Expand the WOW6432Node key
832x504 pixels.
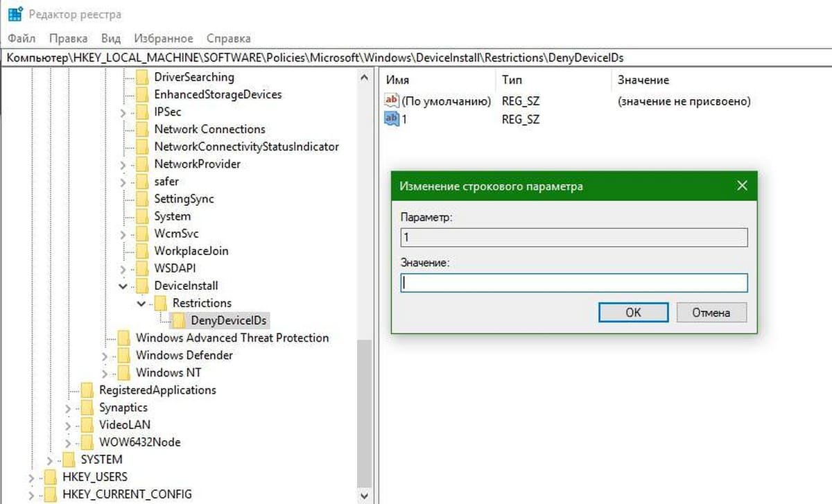point(68,442)
